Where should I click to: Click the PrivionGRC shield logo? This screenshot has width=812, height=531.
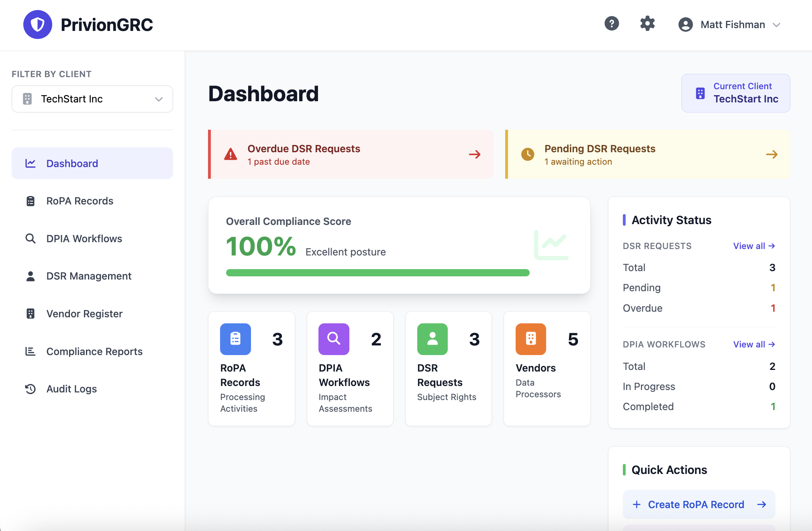[x=38, y=25]
